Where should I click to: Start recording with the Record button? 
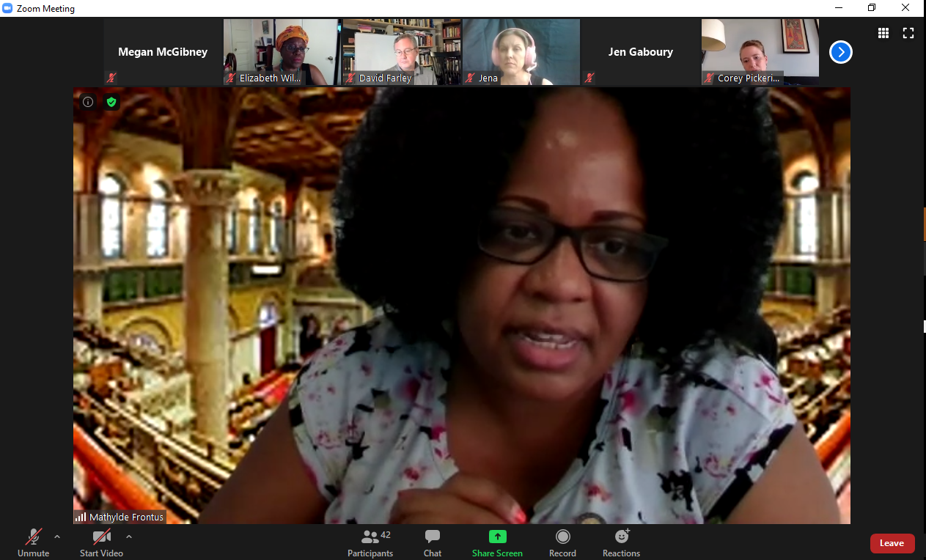coord(562,542)
